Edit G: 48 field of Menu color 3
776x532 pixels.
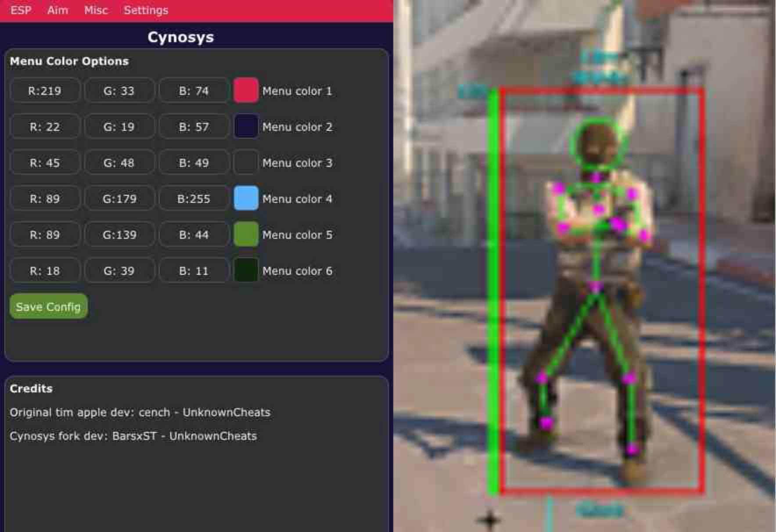[119, 163]
